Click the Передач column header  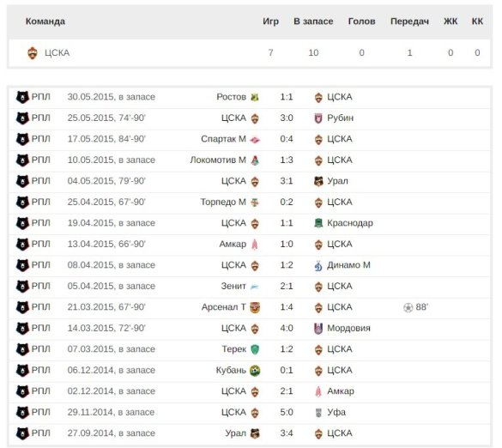[409, 21]
